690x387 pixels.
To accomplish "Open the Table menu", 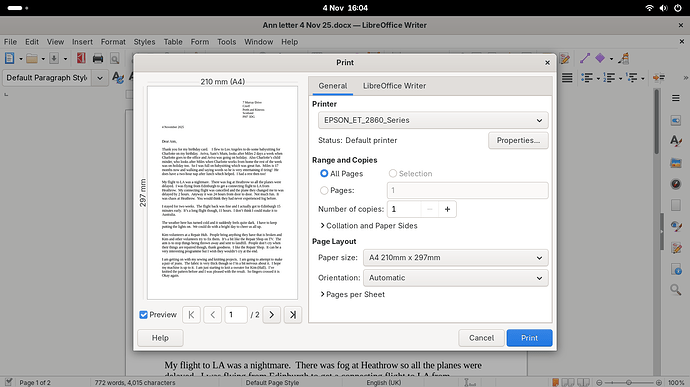I will coord(173,42).
